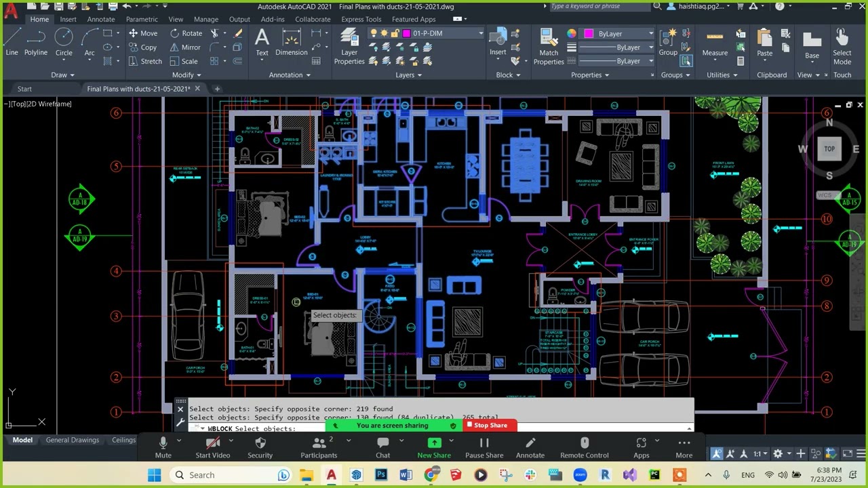868x488 pixels.
Task: Toggle the current layer freeze sun icon
Action: (x=384, y=33)
